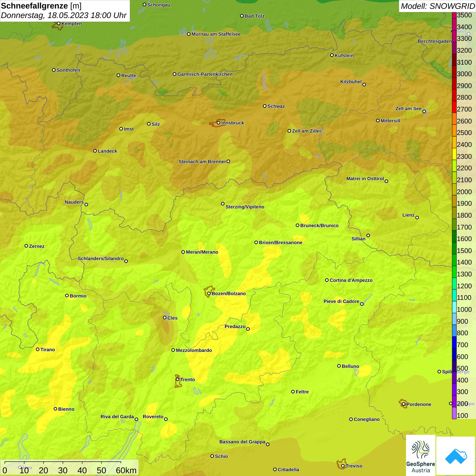476x476 pixels.
Task: Click the Kufstein location dot
Action: pyautogui.click(x=332, y=55)
